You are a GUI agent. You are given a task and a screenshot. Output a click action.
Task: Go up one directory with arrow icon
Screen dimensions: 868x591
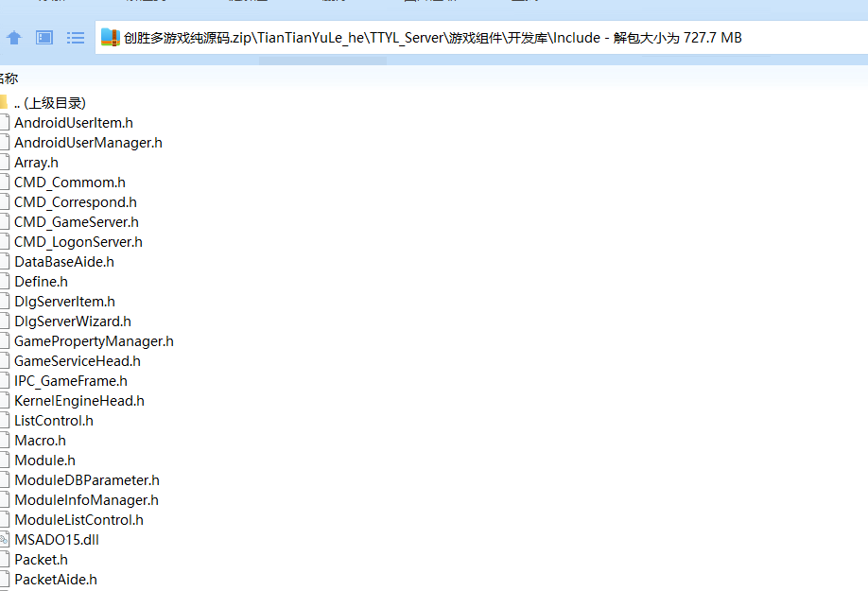(14, 38)
